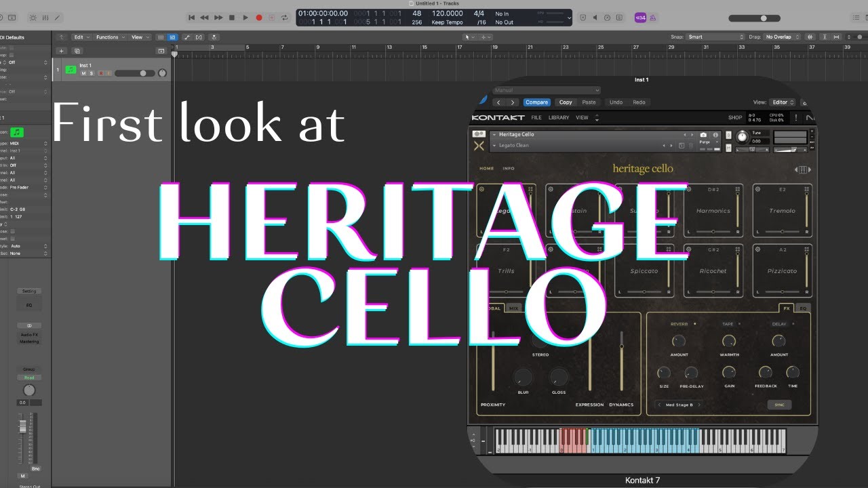The height and width of the screenshot is (488, 868).
Task: Open plugin Manual preset dropdown
Action: tap(546, 90)
